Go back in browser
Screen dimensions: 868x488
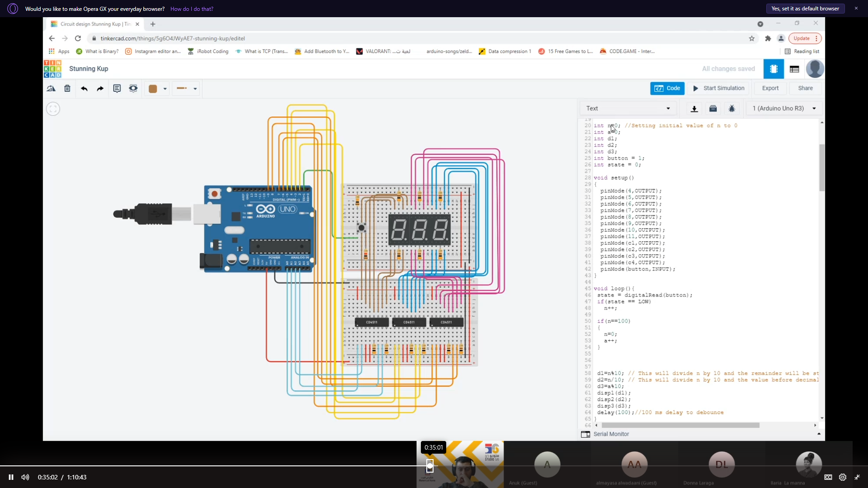(x=52, y=38)
